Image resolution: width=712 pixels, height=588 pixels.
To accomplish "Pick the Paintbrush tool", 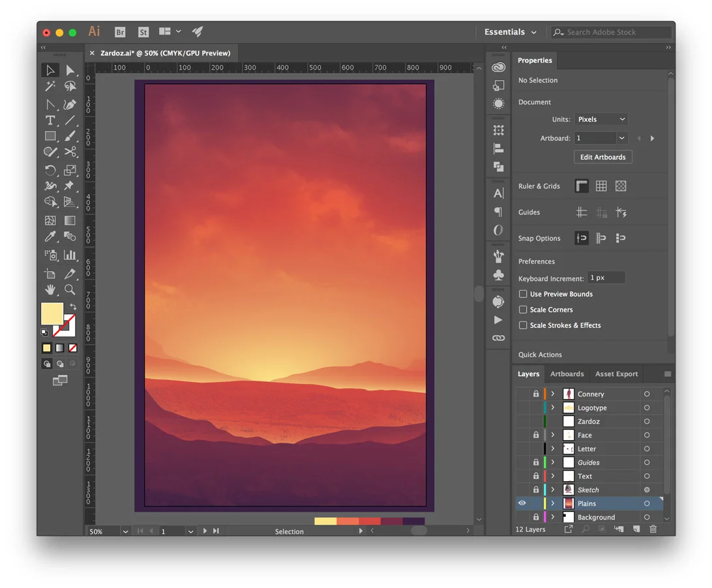I will [70, 136].
